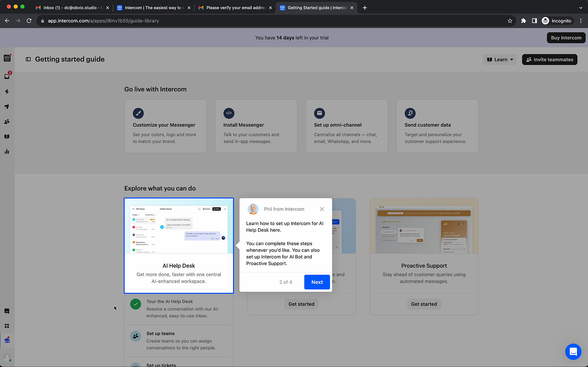Open Chrome side panel icon
Viewport: 588px width, 367px height.
[x=534, y=21]
